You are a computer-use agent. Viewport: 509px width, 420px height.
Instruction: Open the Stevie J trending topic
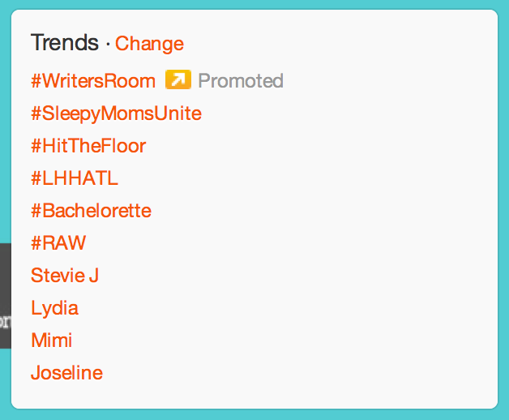pyautogui.click(x=65, y=276)
